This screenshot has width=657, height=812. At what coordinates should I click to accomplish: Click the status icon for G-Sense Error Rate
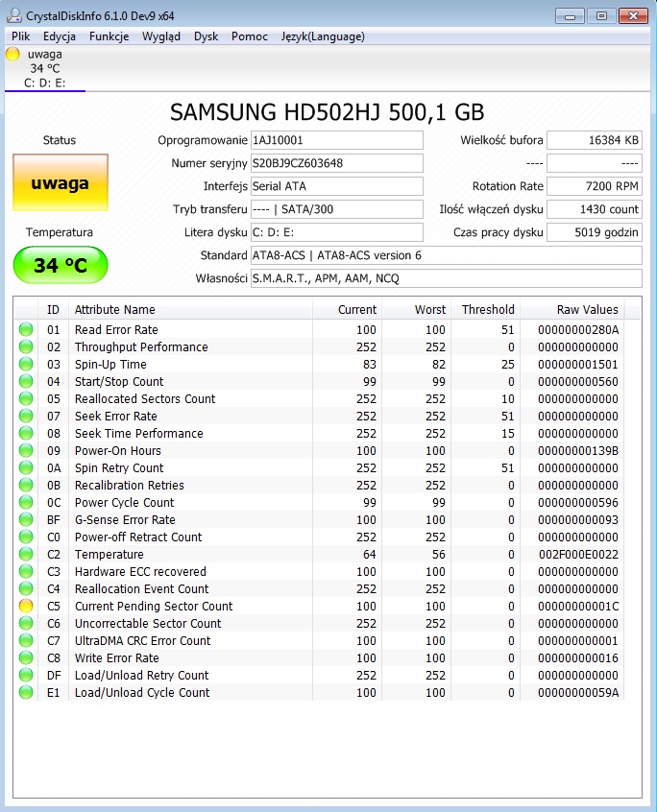point(26,519)
